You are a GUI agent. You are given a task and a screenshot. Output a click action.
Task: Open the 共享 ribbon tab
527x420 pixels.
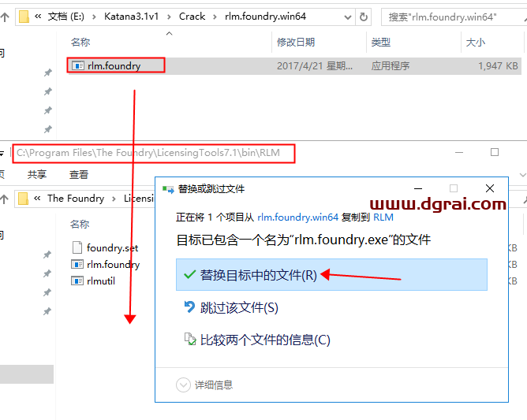pos(37,175)
